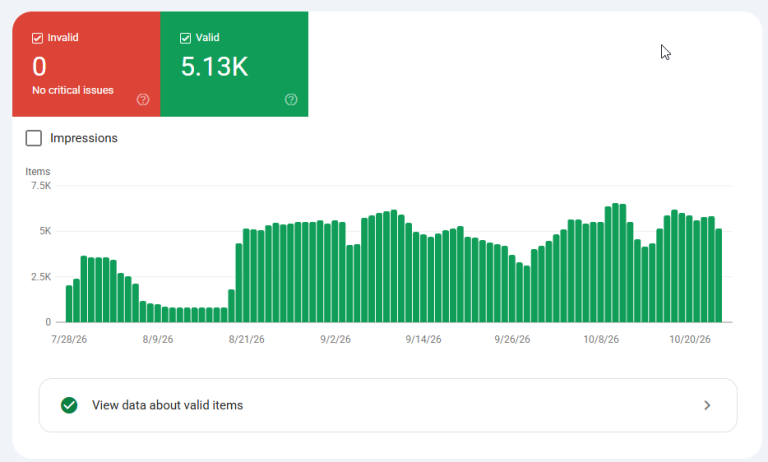Click the first bar of the chart
768x462 pixels.
(69, 304)
